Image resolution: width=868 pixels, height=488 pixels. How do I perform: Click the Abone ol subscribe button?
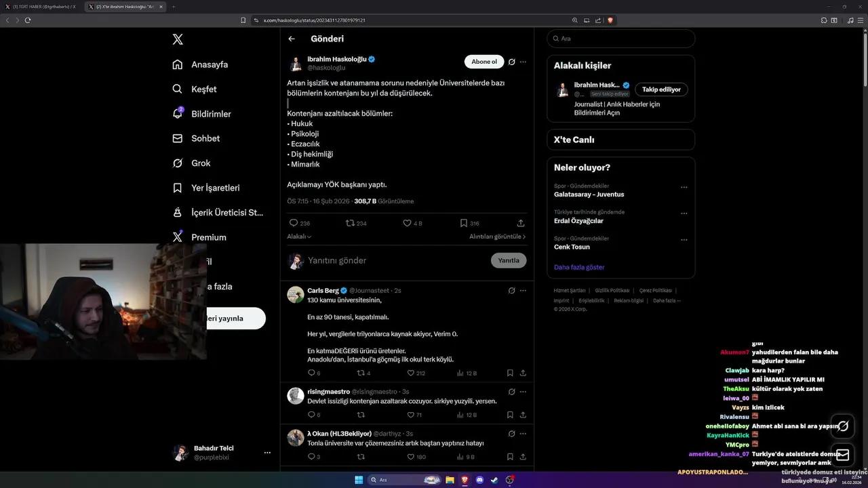pos(484,62)
